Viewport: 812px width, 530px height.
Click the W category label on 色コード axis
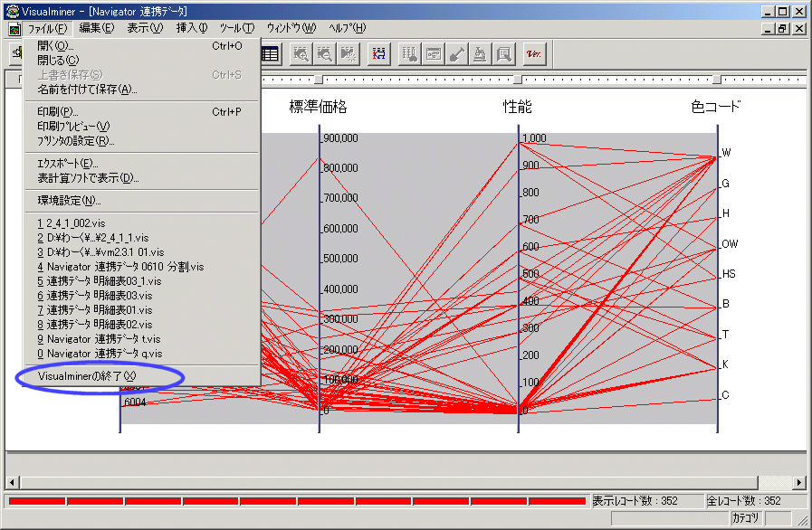[x=727, y=153]
